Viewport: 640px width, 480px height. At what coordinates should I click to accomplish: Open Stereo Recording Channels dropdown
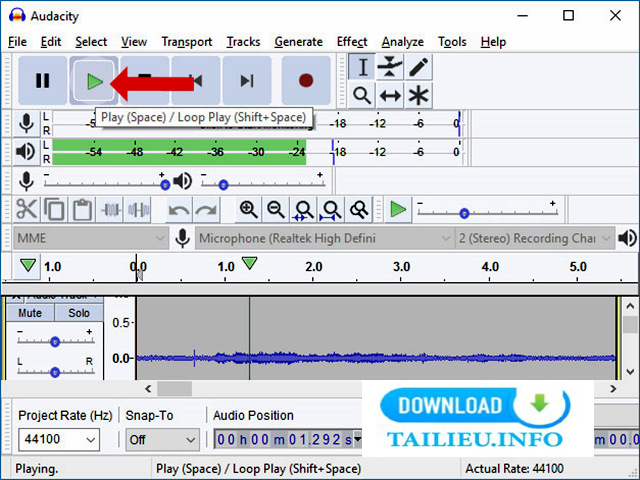coord(534,238)
